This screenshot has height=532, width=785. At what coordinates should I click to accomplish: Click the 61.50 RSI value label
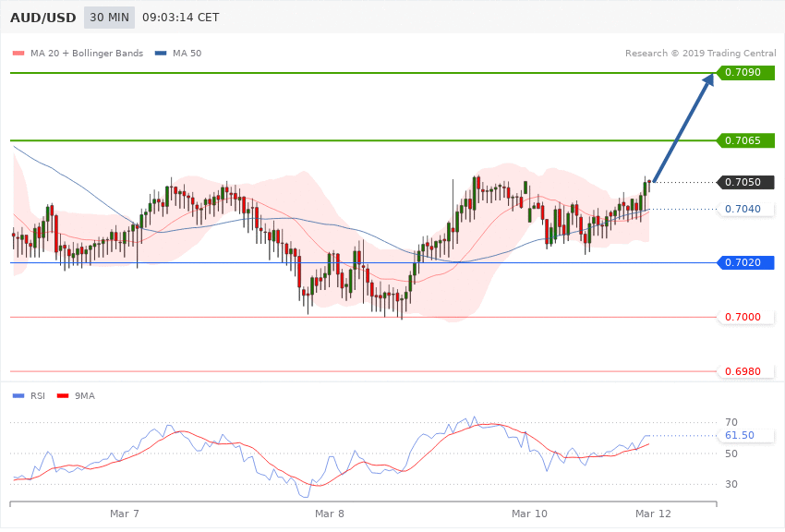746,435
